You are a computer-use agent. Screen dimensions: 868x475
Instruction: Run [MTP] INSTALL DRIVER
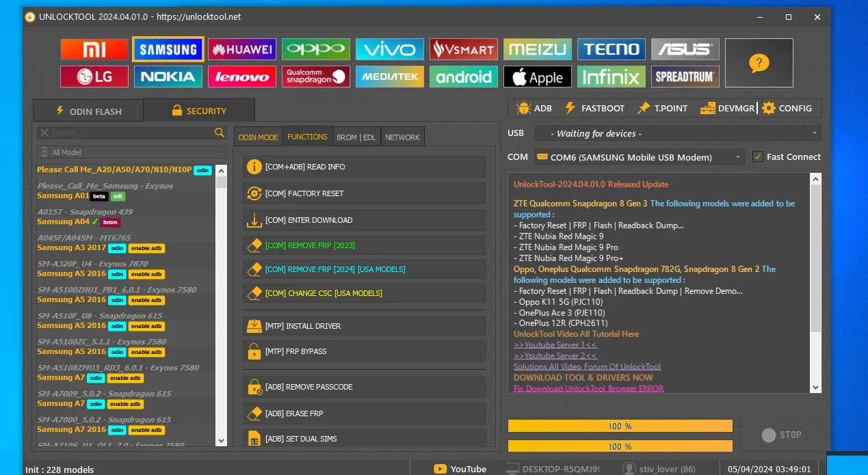point(364,326)
